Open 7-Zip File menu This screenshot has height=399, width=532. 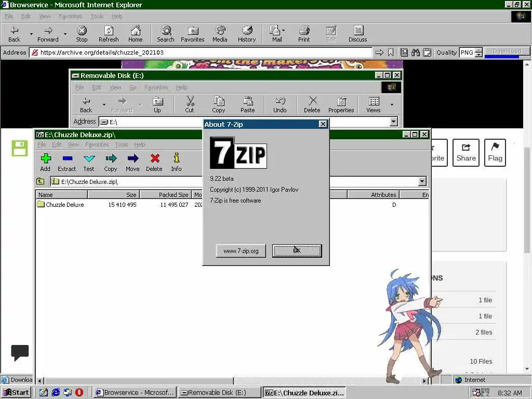[42, 144]
